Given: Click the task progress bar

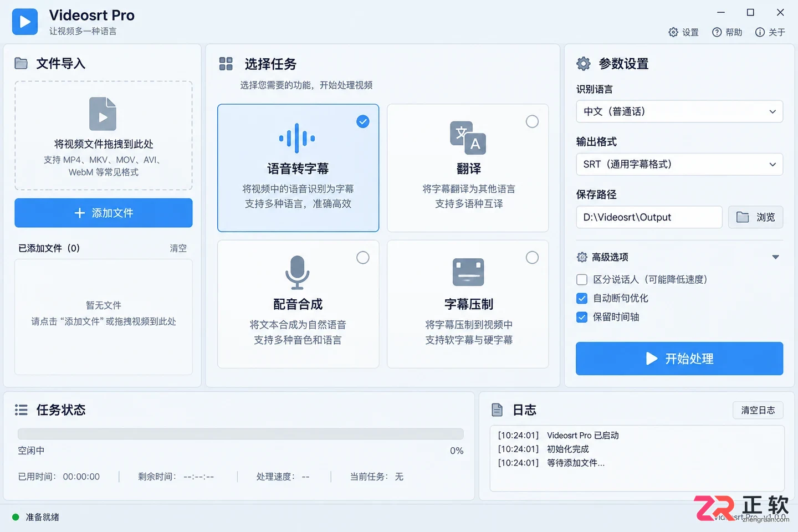Looking at the screenshot, I should (241, 434).
